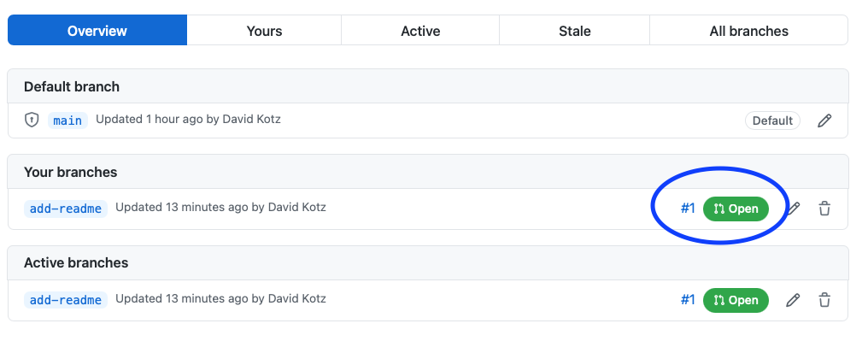This screenshot has height=347, width=868.
Task: Switch to the Overview tab
Action: 97,31
